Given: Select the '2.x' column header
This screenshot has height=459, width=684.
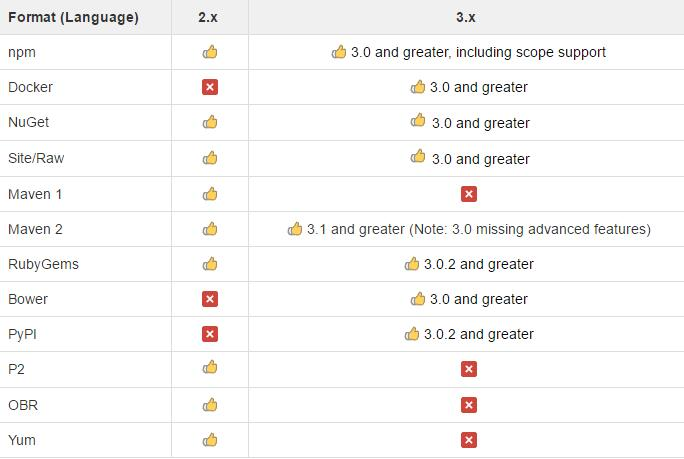Looking at the screenshot, I should 208,17.
